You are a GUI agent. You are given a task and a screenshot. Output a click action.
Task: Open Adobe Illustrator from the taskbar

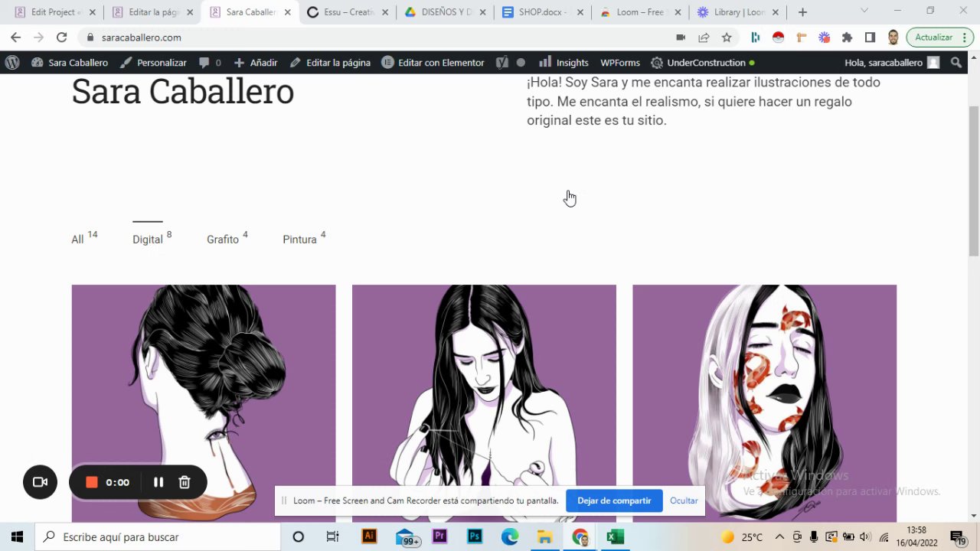tap(369, 537)
